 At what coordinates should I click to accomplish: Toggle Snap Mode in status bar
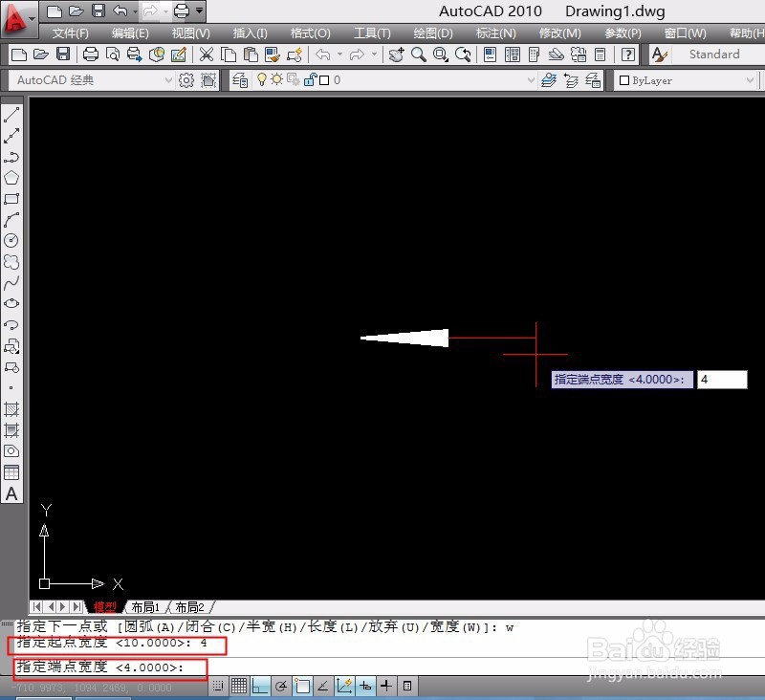coord(218,686)
